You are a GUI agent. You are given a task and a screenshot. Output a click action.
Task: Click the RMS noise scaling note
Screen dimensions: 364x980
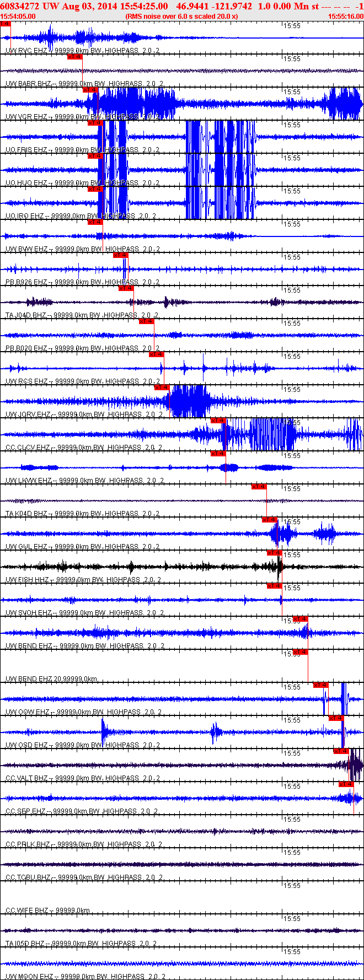182,17
